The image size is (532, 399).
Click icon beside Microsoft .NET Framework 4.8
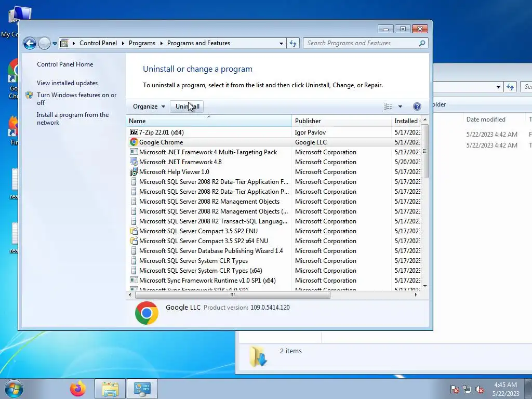[134, 162]
